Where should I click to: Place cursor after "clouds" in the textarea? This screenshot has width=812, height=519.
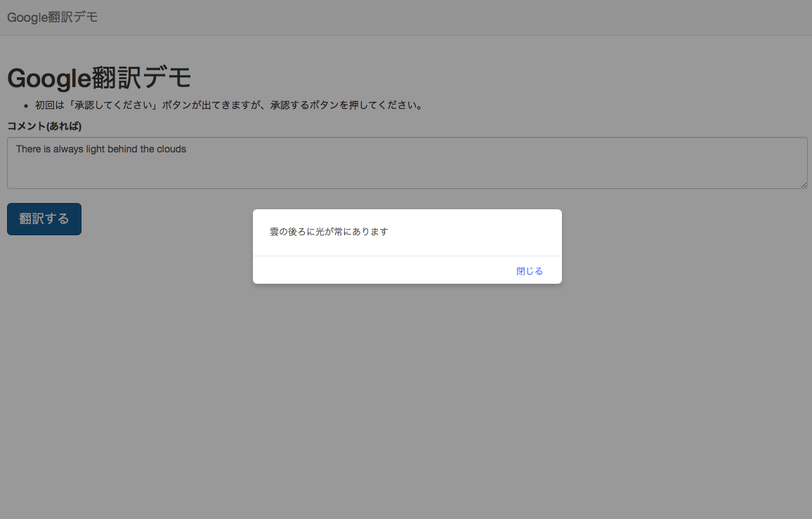pyautogui.click(x=188, y=149)
